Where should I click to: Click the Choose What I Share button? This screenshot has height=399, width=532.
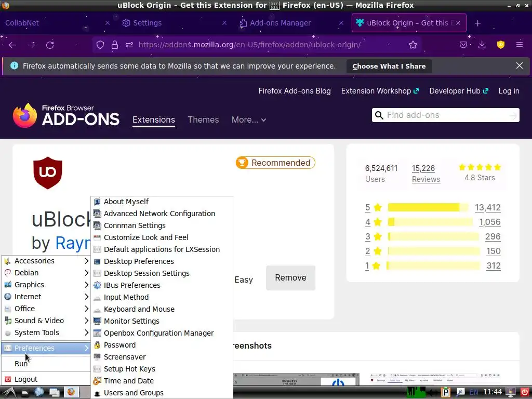coord(389,66)
